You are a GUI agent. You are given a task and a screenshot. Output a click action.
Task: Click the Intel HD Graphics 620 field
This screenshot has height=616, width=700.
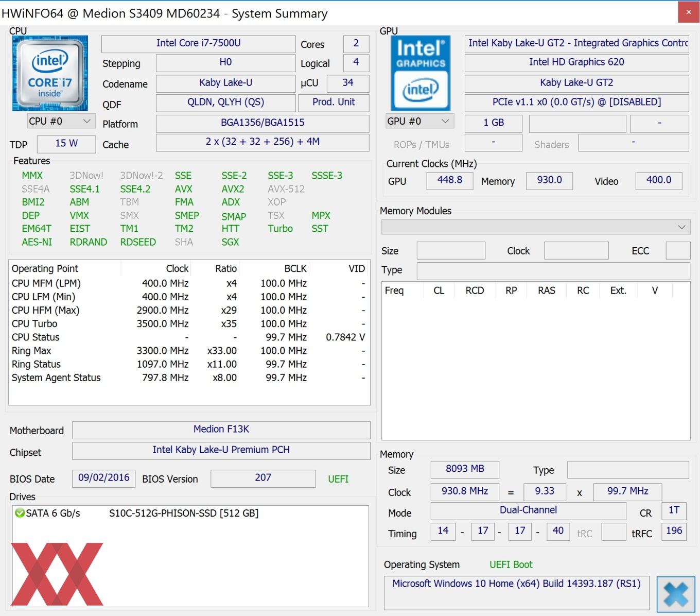pyautogui.click(x=576, y=63)
